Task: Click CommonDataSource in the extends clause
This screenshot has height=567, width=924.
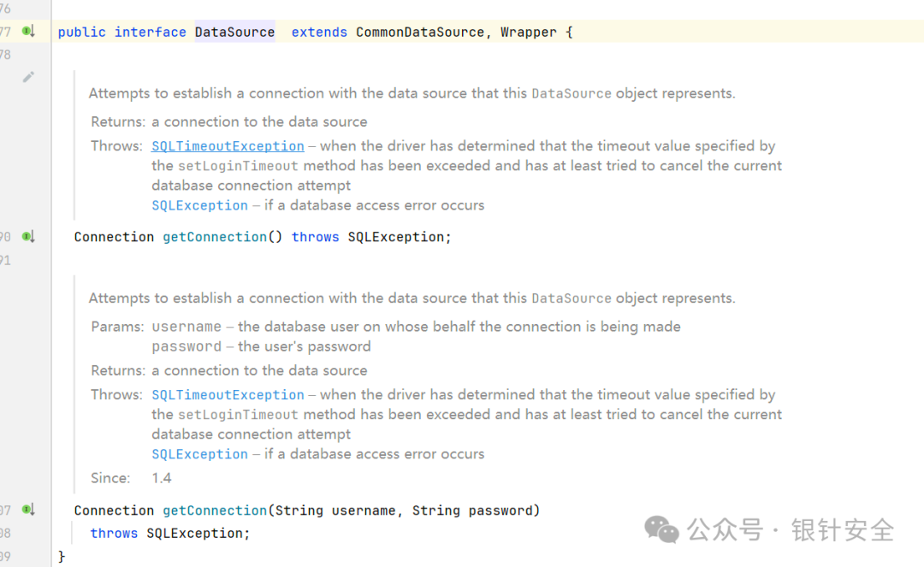Action: pyautogui.click(x=419, y=32)
